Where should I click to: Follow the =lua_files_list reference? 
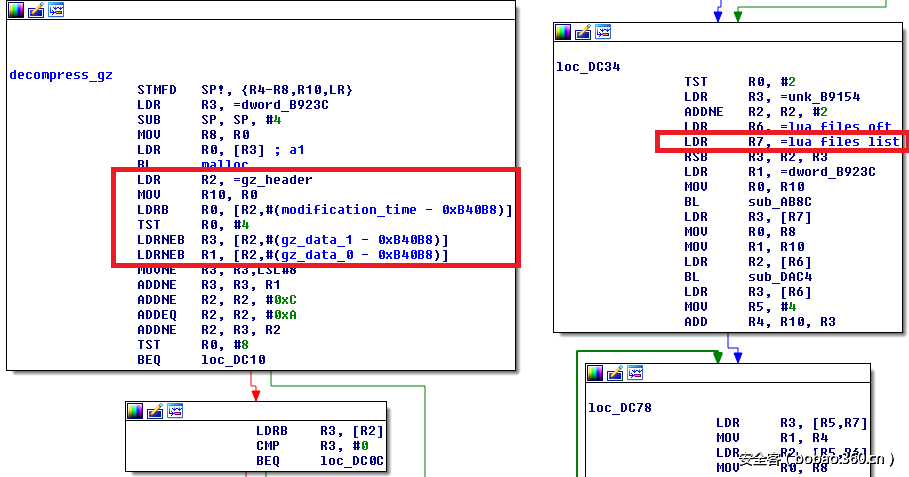click(x=840, y=142)
